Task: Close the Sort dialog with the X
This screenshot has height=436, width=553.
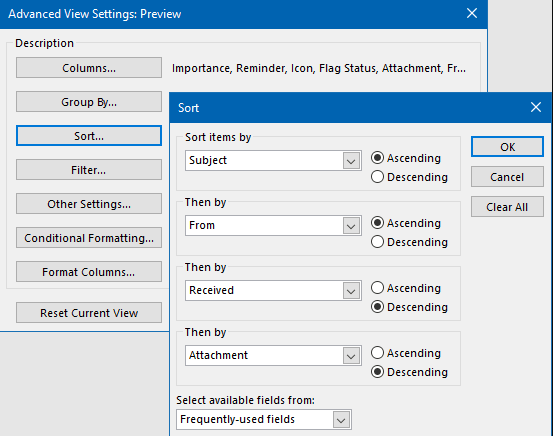Action: click(x=536, y=107)
